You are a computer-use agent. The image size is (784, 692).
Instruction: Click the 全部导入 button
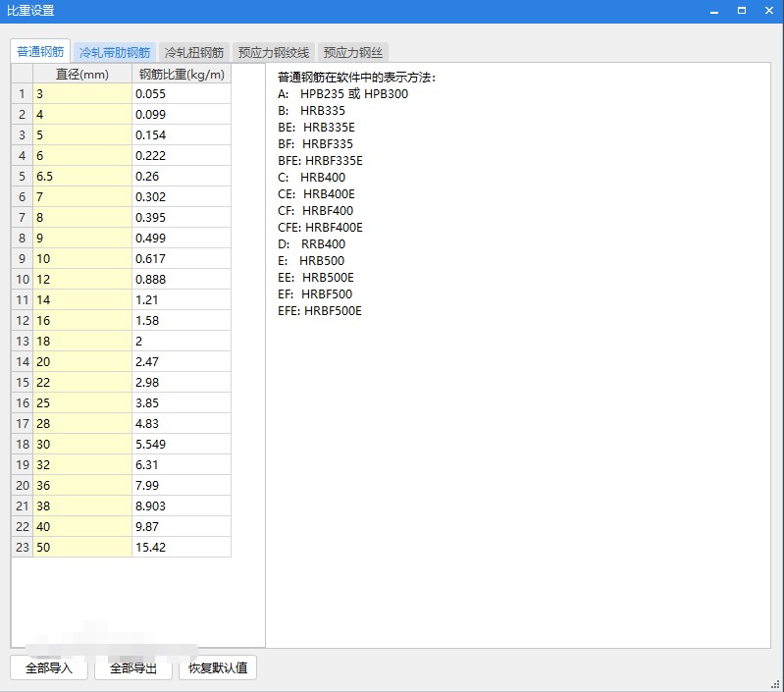coord(49,668)
